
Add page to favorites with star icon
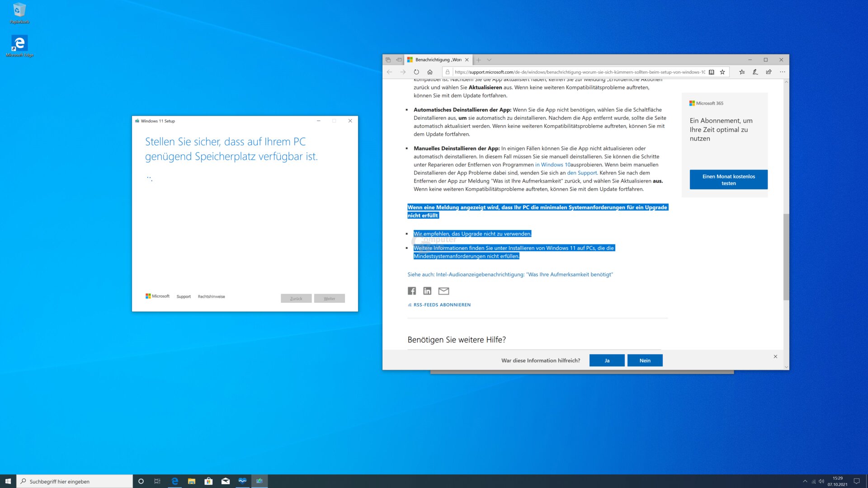722,72
